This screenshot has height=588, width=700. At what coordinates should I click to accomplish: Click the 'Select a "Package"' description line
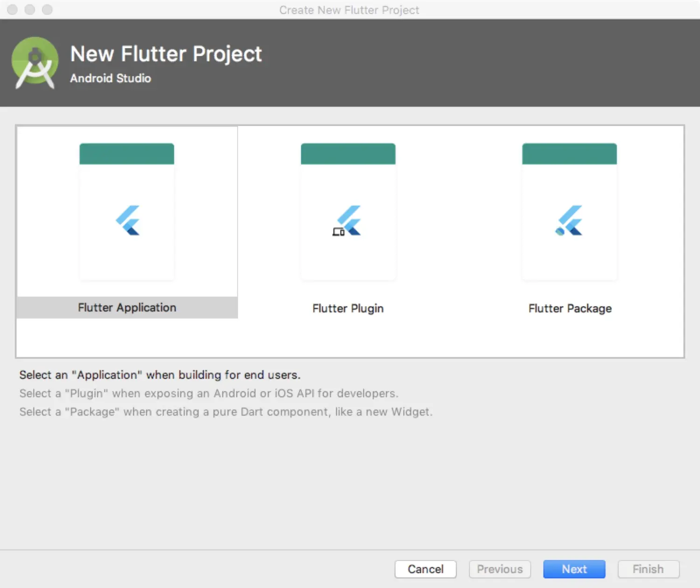pos(226,412)
